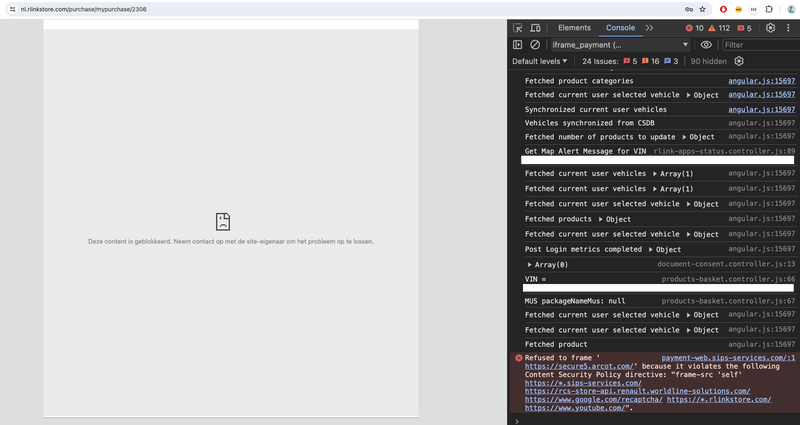Click the issues flag counter next to warnings
The image size is (800, 425).
click(x=744, y=28)
